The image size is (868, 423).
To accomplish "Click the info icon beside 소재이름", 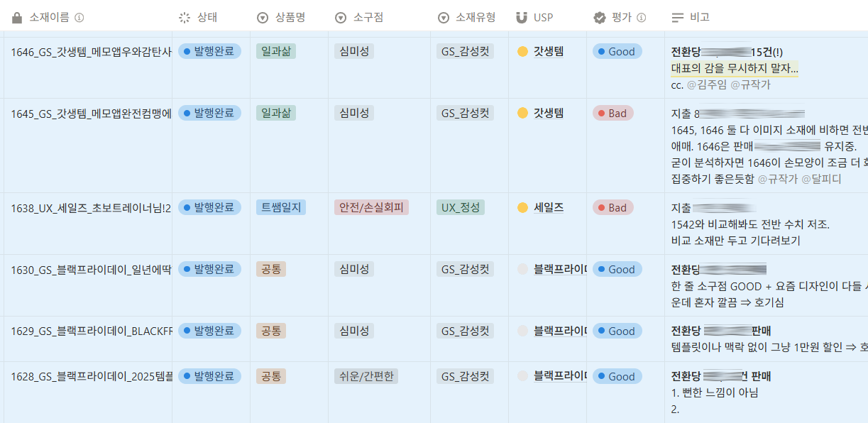I will click(x=79, y=16).
